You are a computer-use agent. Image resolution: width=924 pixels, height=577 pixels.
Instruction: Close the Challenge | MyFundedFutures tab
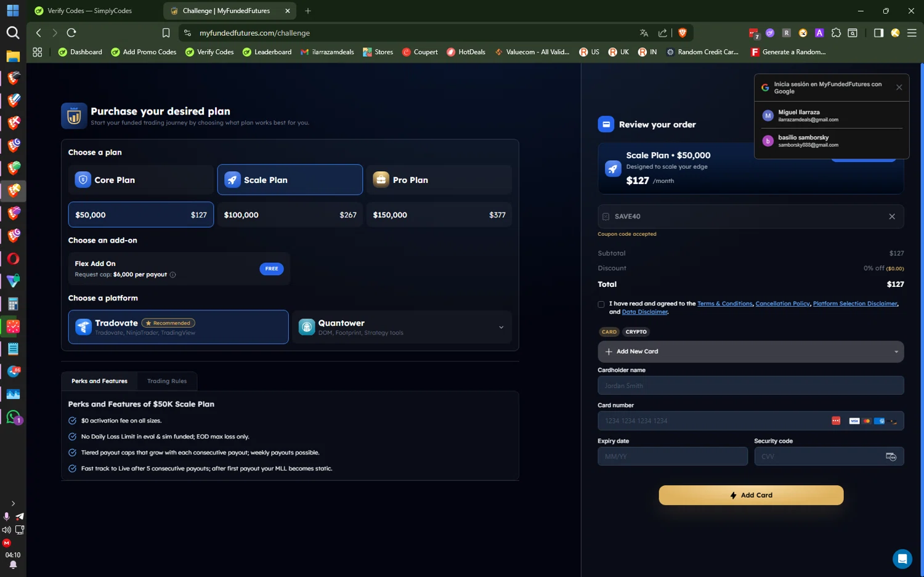[x=288, y=10]
